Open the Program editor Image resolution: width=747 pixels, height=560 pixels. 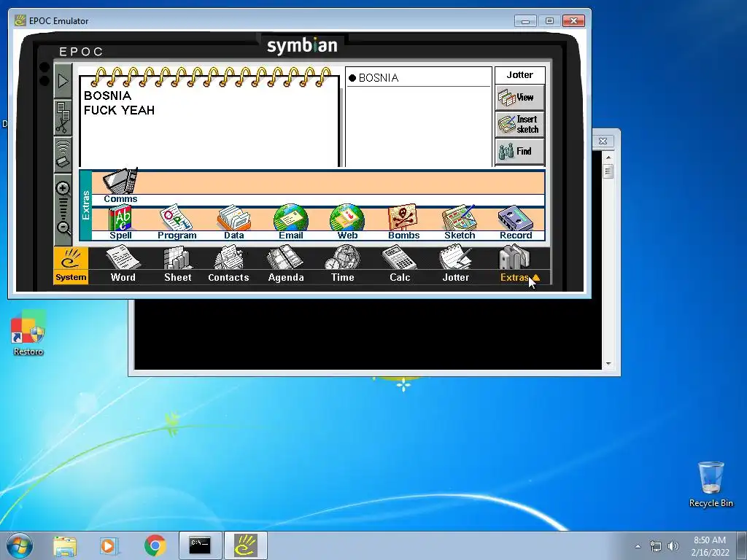pos(177,222)
